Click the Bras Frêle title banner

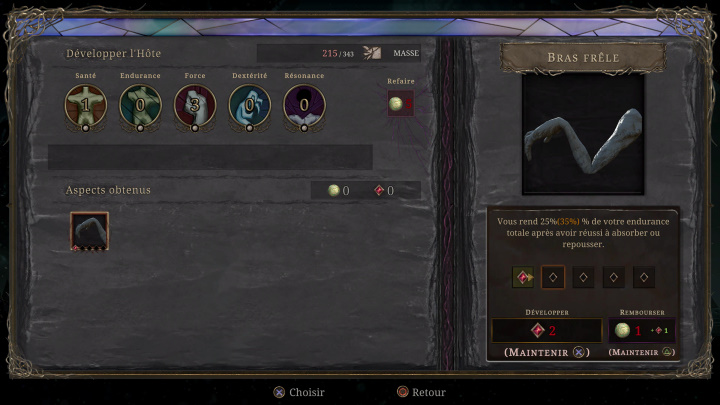tap(583, 58)
